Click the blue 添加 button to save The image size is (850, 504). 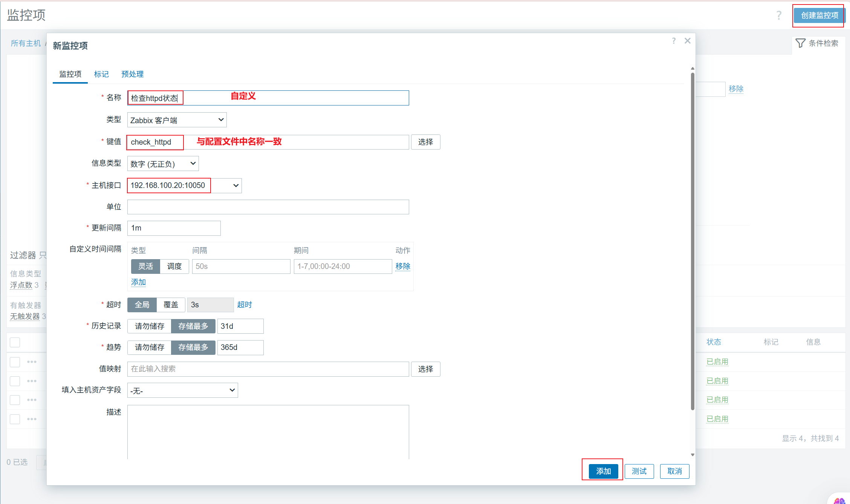(x=603, y=471)
